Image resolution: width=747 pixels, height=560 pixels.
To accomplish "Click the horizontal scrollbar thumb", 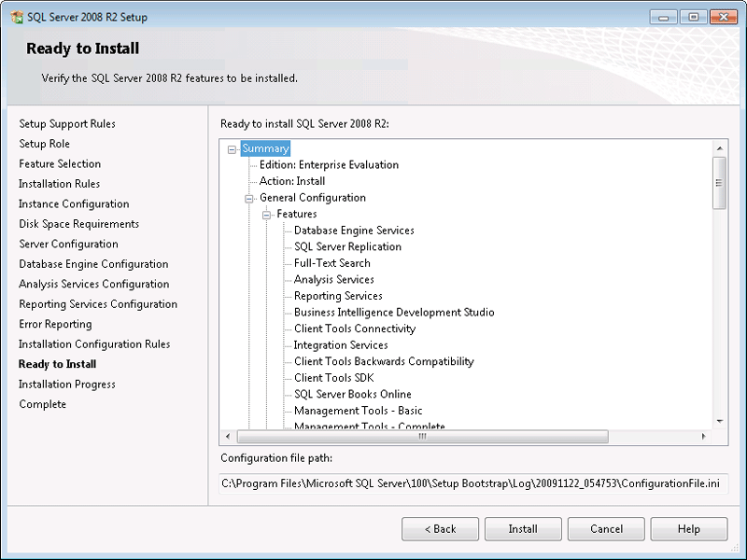I will 423,436.
